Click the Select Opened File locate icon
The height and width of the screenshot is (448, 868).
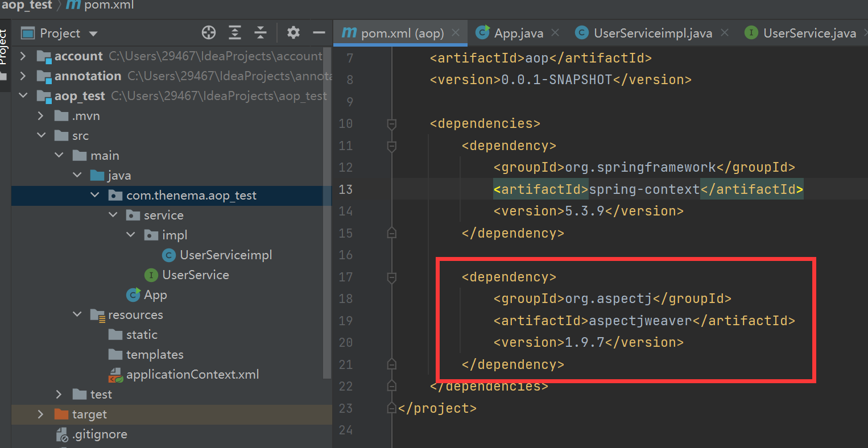(209, 33)
